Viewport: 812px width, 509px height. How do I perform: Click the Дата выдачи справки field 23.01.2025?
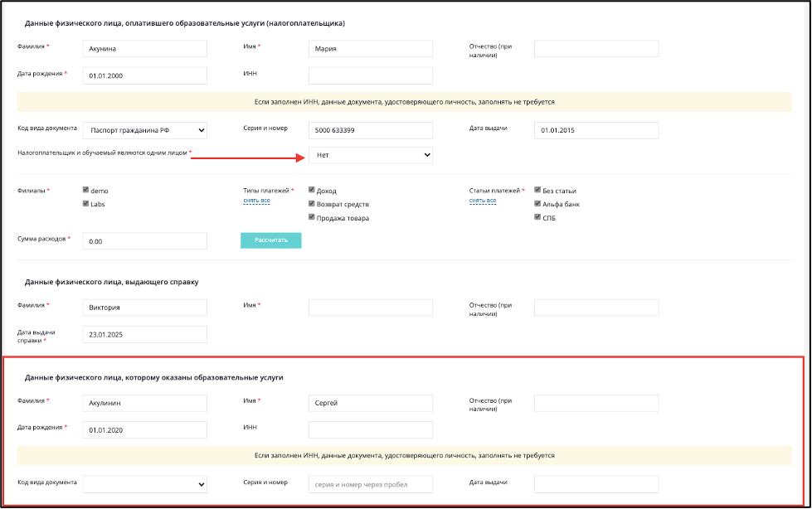coord(145,335)
